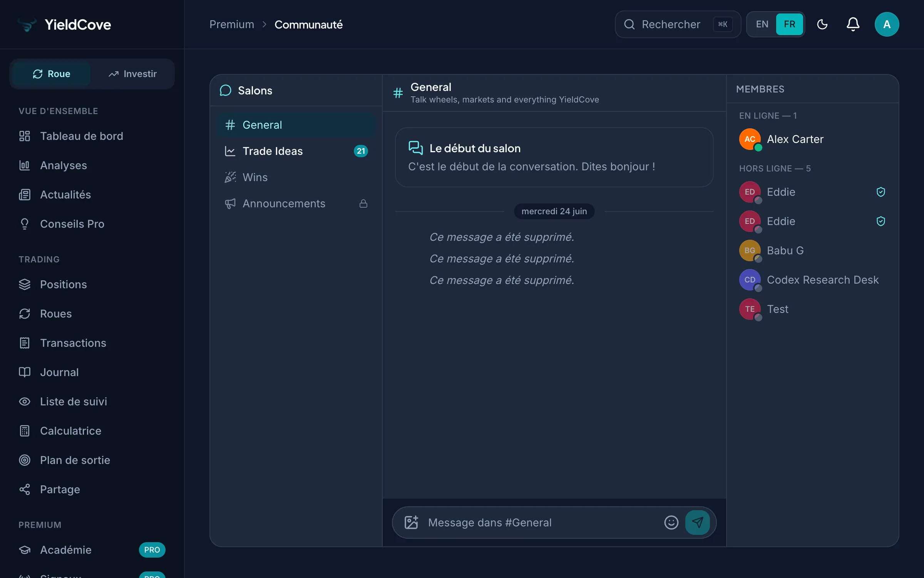View Babu G's member profile
The width and height of the screenshot is (924, 578).
click(x=812, y=250)
